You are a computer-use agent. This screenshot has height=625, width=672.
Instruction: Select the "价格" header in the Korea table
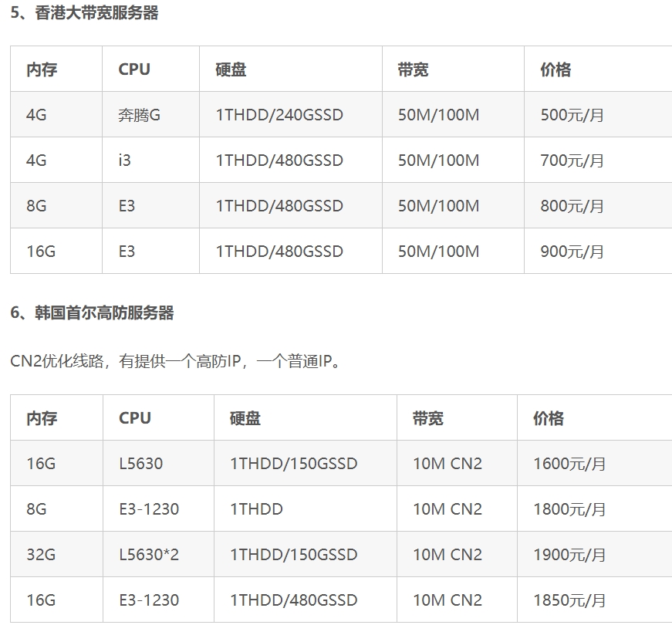(x=548, y=418)
